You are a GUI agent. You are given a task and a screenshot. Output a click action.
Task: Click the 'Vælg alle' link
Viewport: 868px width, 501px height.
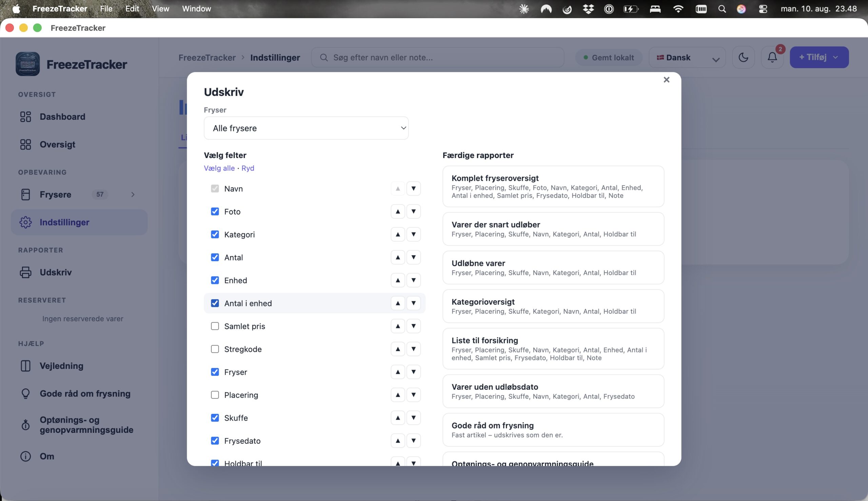(219, 168)
